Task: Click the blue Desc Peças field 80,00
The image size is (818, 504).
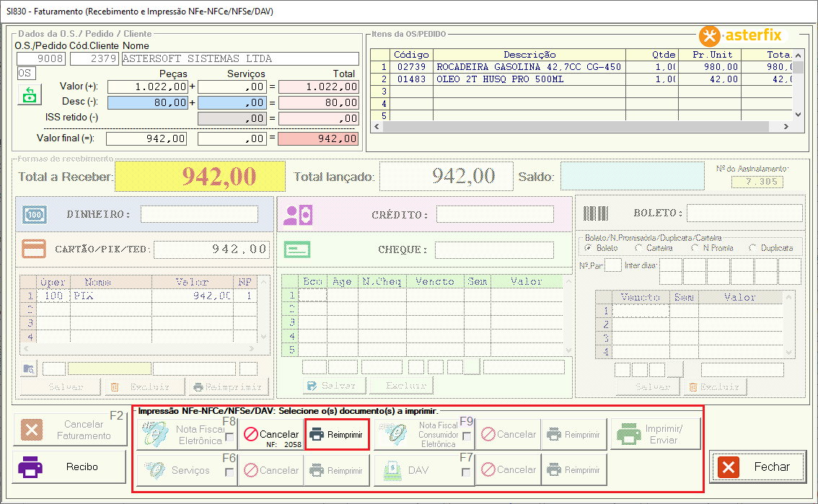Action: pyautogui.click(x=148, y=102)
